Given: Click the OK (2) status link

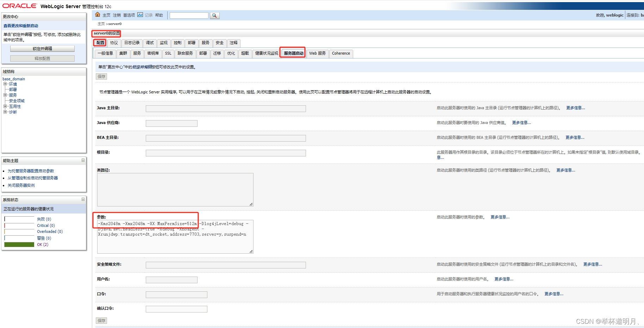Looking at the screenshot, I should [43, 245].
